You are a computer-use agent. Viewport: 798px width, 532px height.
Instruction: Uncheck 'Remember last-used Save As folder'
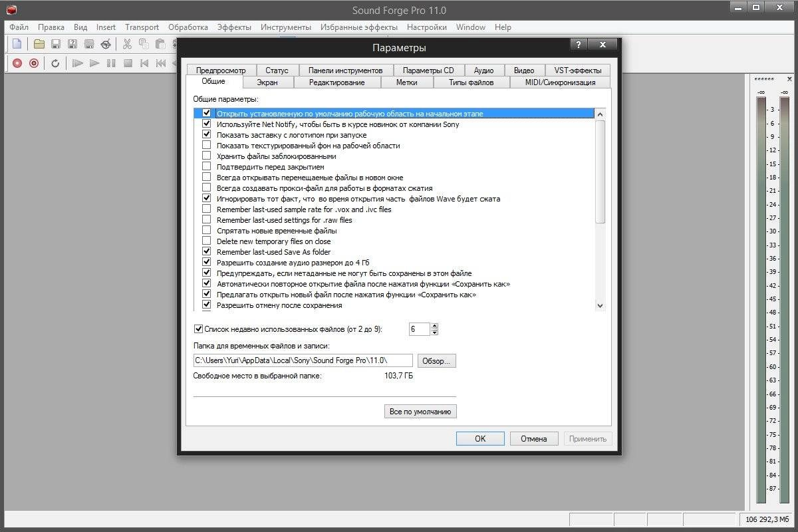coord(206,252)
